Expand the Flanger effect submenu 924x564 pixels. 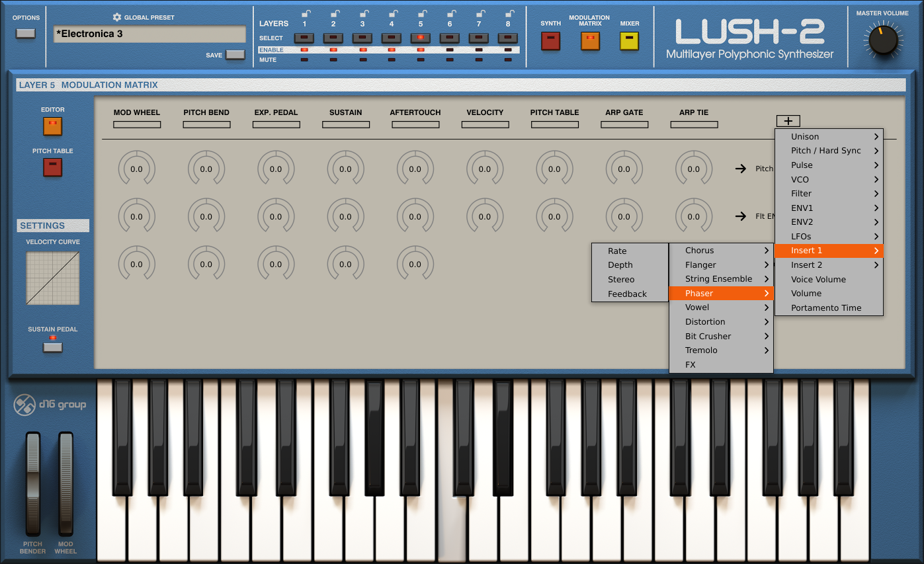[721, 264]
